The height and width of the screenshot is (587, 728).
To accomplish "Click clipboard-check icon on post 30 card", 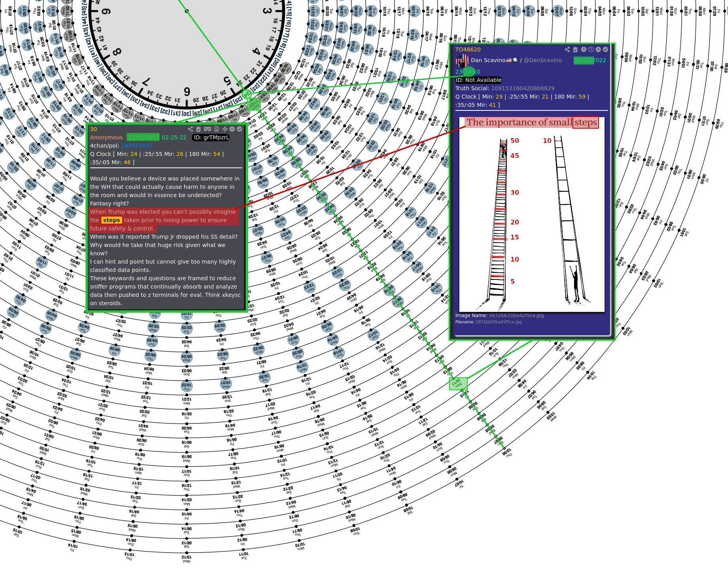I will [x=199, y=129].
